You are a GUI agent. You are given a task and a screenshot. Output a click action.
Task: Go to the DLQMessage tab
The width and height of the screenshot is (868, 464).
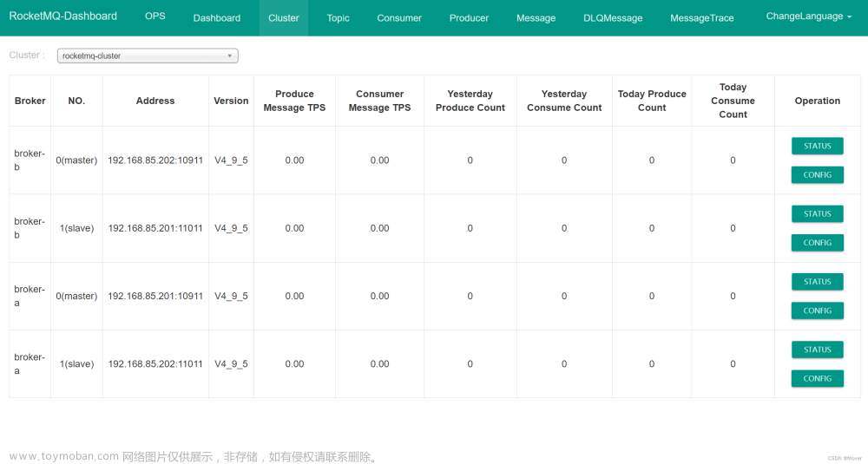point(613,17)
